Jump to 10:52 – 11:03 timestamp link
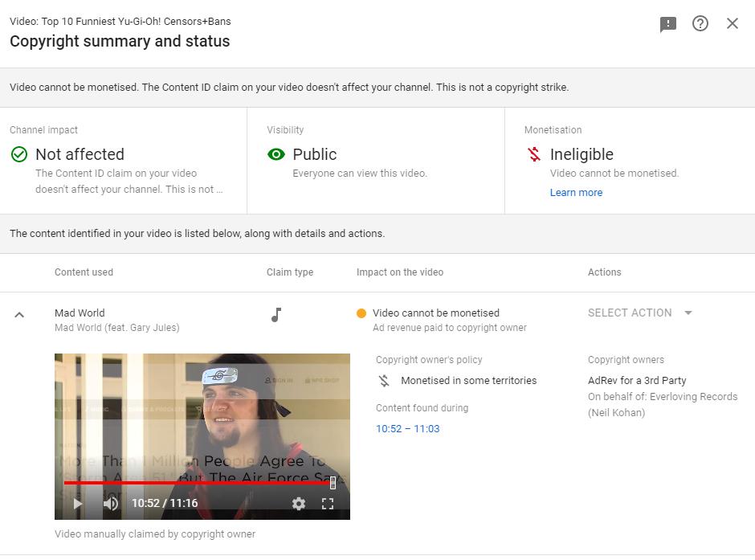Image resolution: width=755 pixels, height=560 pixels. pyautogui.click(x=407, y=429)
